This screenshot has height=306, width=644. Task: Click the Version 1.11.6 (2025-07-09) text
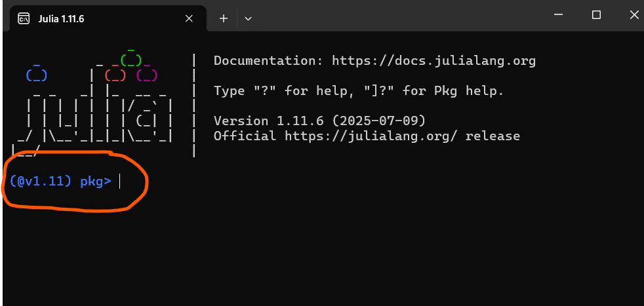(x=320, y=121)
